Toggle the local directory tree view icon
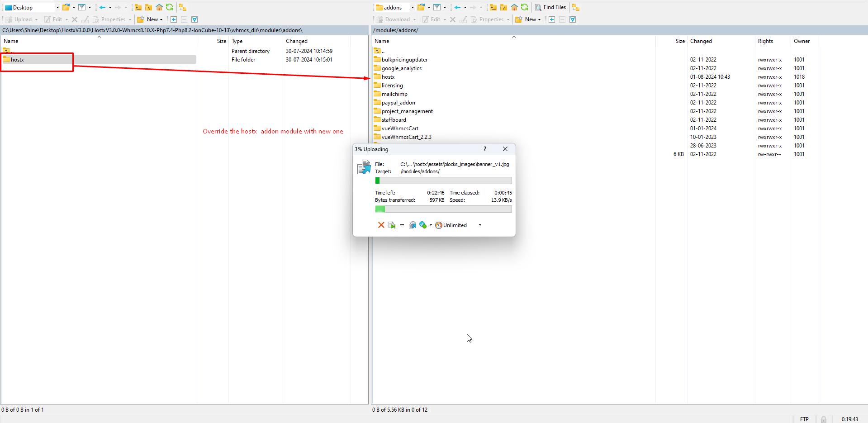The width and height of the screenshot is (868, 423). coord(182,7)
